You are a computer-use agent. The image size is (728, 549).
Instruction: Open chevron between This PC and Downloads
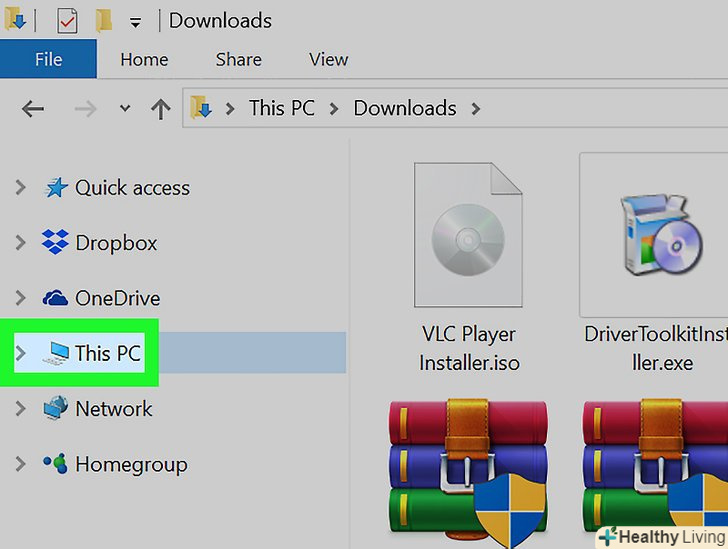pyautogui.click(x=334, y=109)
